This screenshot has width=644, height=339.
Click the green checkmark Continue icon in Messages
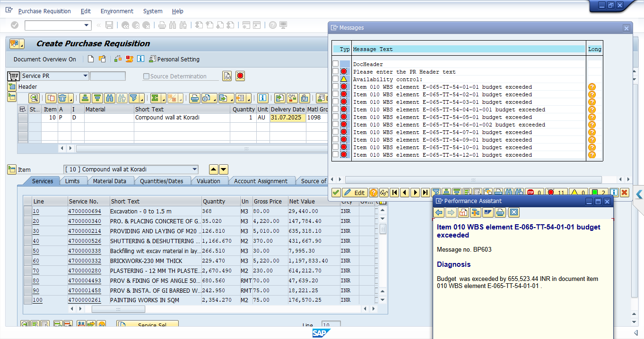tap(336, 192)
